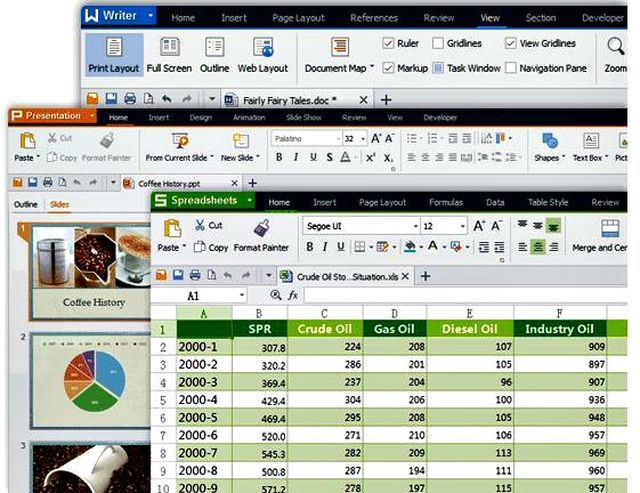The height and width of the screenshot is (493, 640).
Task: Click Merge and Center in Spreadsheets
Action: point(599,236)
